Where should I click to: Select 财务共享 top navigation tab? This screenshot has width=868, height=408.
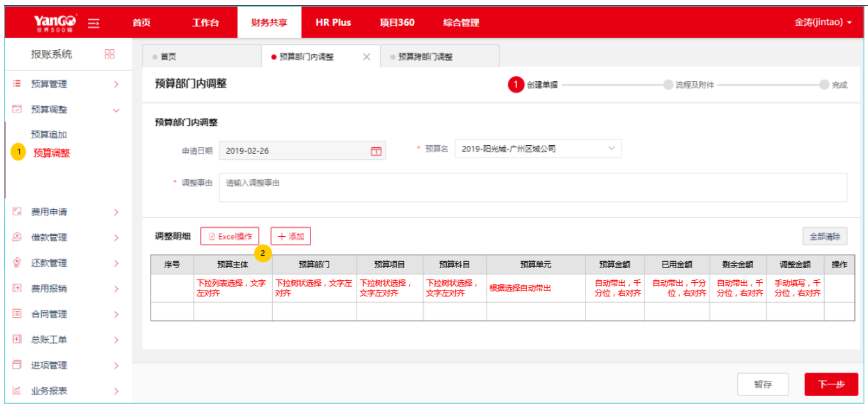click(x=269, y=23)
